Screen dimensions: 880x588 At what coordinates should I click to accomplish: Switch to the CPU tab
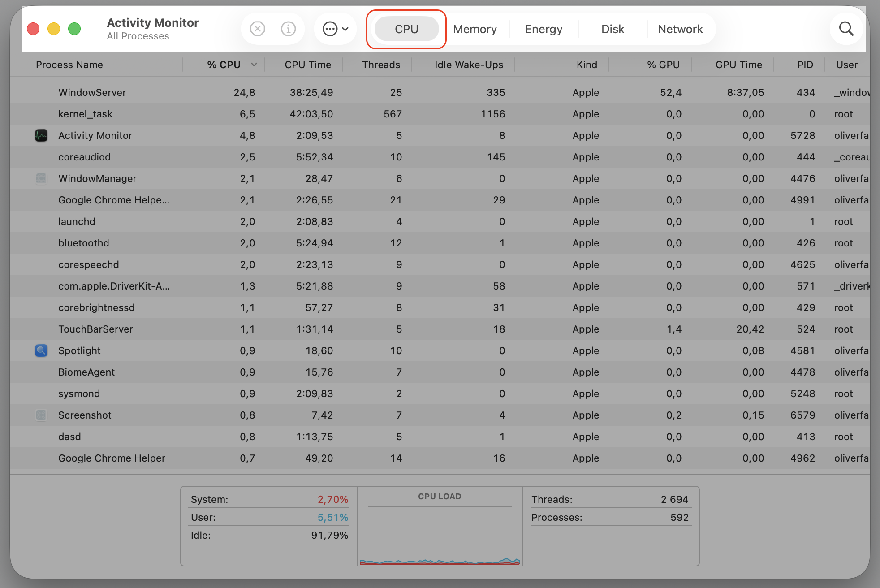click(406, 29)
